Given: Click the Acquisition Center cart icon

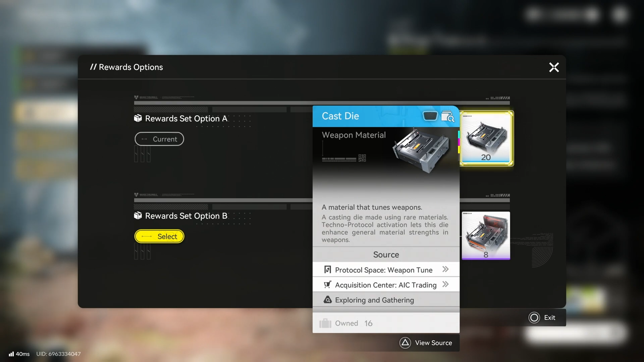Looking at the screenshot, I should (x=328, y=285).
